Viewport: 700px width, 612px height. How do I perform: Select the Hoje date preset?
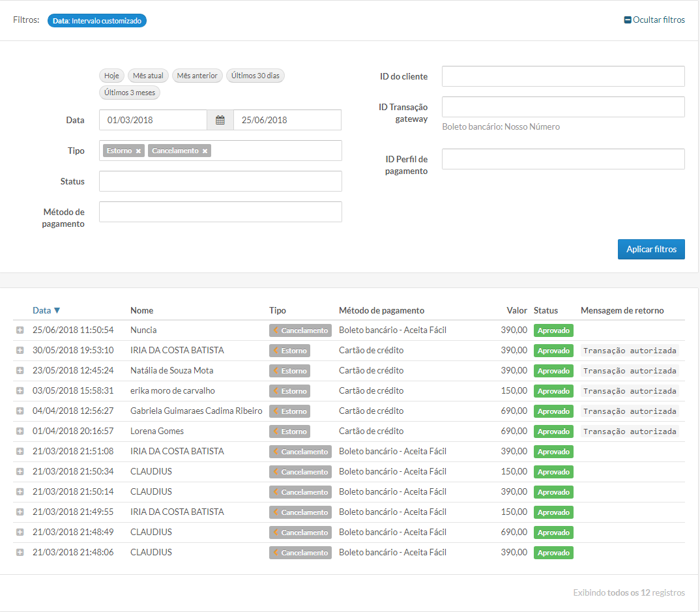click(x=111, y=76)
